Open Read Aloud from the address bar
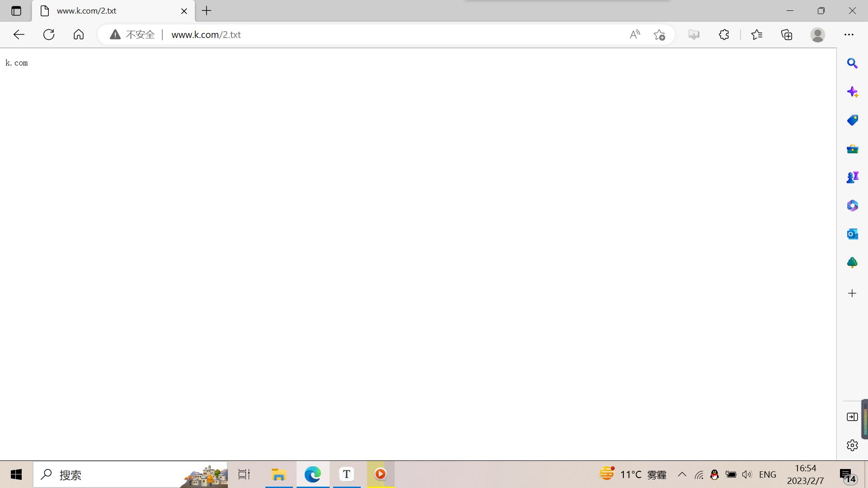Screen dimensions: 868x488 pyautogui.click(x=635, y=35)
